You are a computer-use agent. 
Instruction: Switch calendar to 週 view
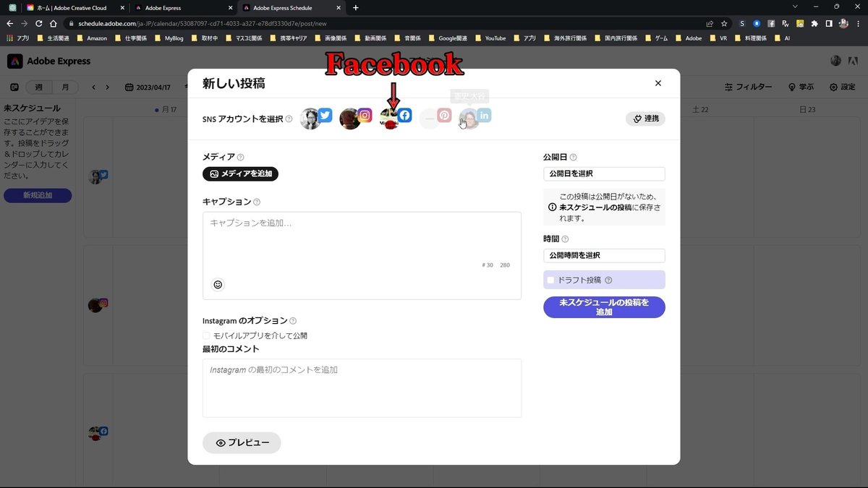tap(39, 87)
